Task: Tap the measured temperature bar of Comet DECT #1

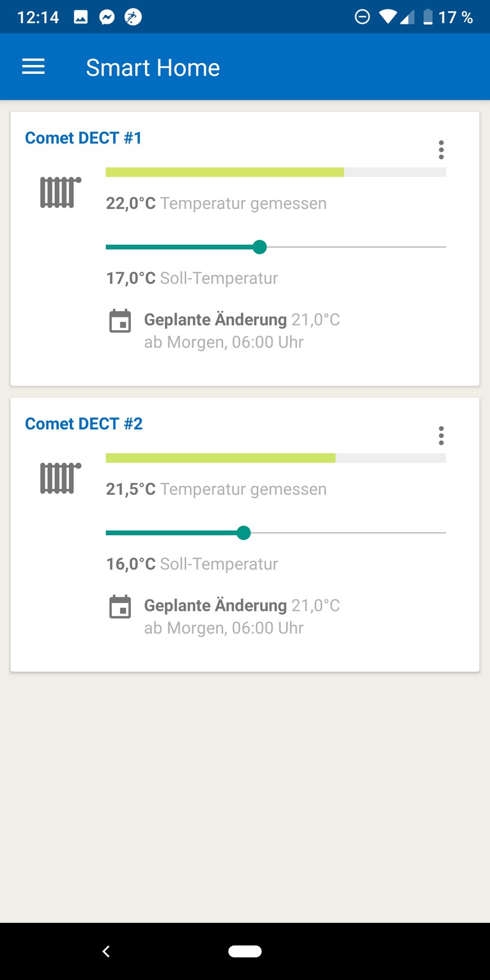Action: (x=276, y=173)
